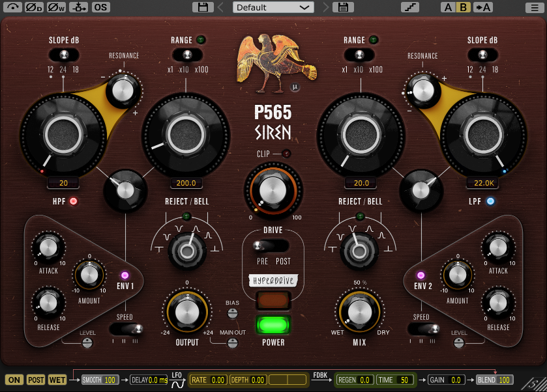The width and height of the screenshot is (547, 392).
Task: Go to the next preset arrow
Action: pyautogui.click(x=326, y=7)
